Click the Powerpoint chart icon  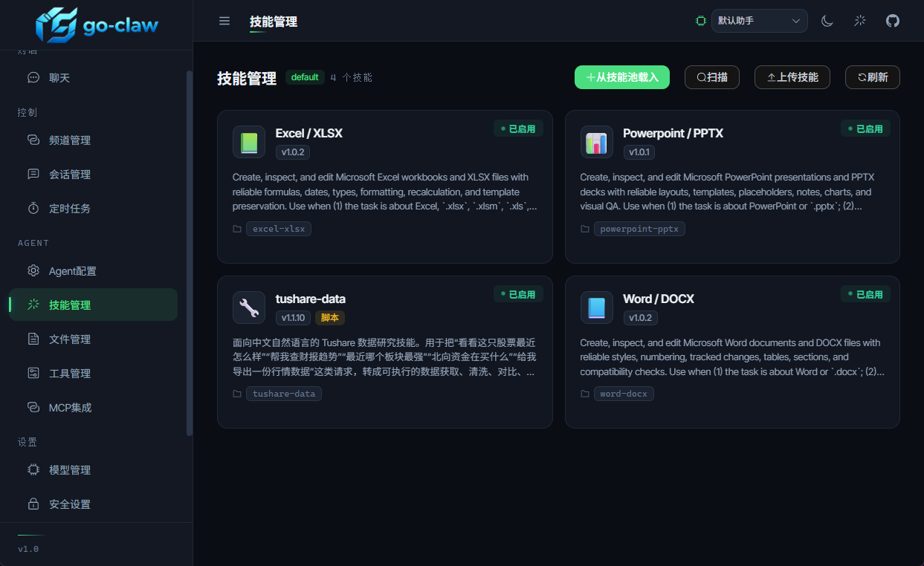pyautogui.click(x=597, y=142)
